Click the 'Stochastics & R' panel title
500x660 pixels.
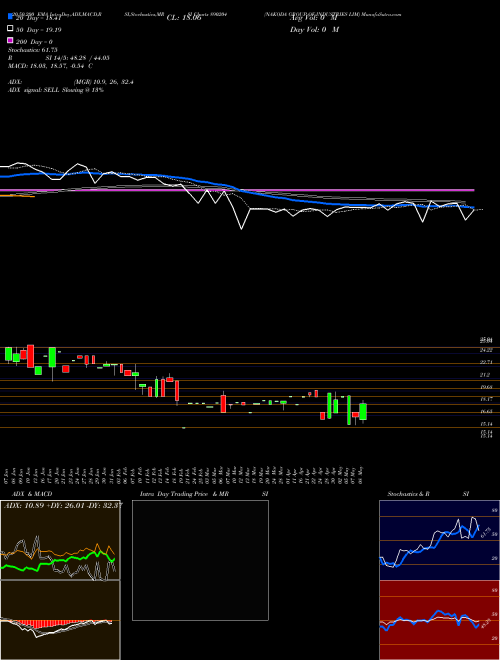tap(409, 494)
